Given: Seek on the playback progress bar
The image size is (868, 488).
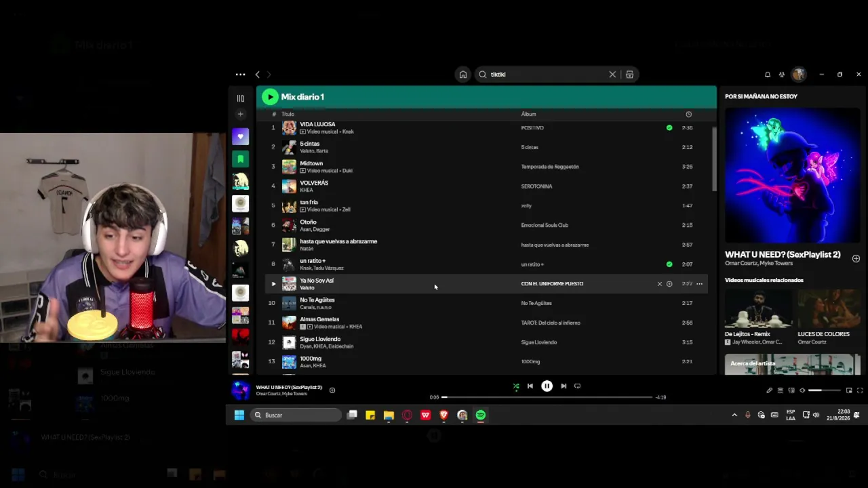Looking at the screenshot, I should click(547, 397).
